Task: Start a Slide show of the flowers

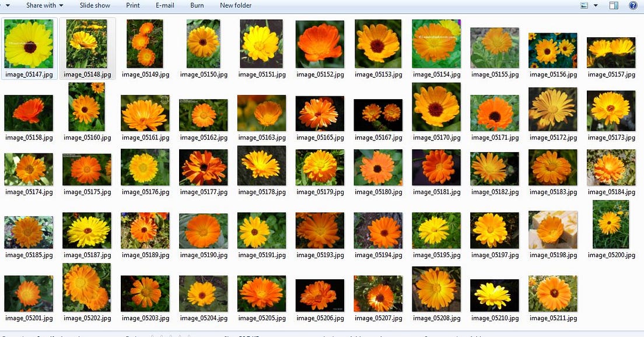Action: tap(94, 5)
